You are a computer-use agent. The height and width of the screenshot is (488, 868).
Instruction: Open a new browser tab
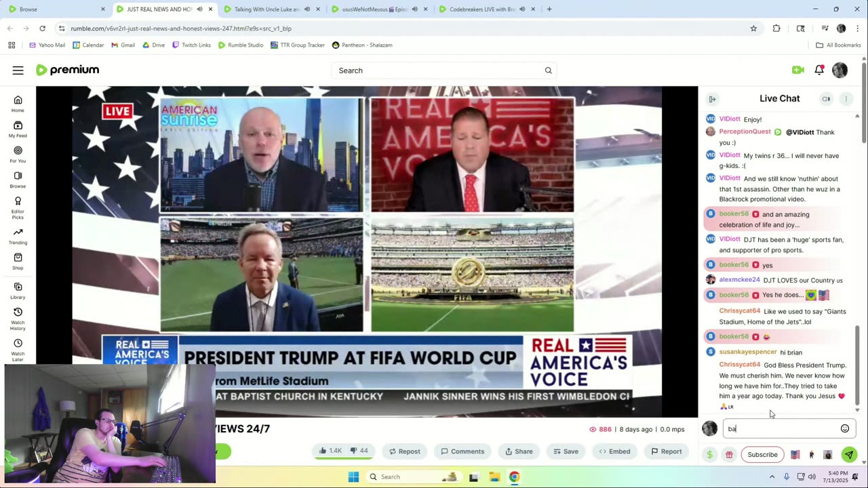point(549,9)
